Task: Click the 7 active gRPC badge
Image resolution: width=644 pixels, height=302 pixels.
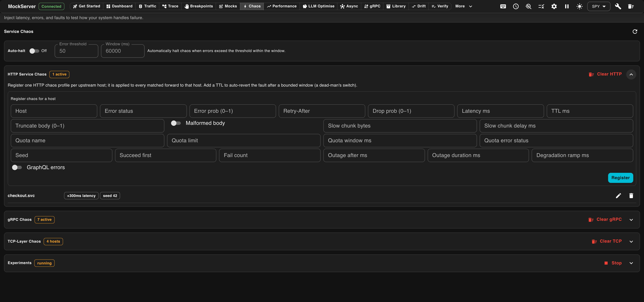Action: point(44,220)
